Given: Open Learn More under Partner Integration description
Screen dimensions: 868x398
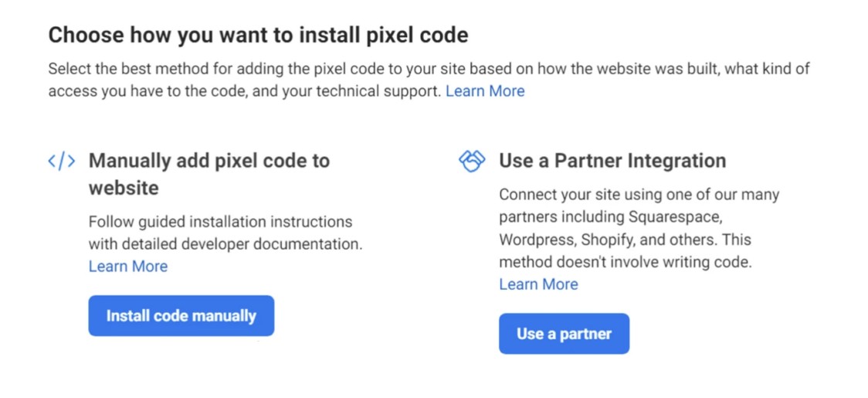Looking at the screenshot, I should pos(538,284).
